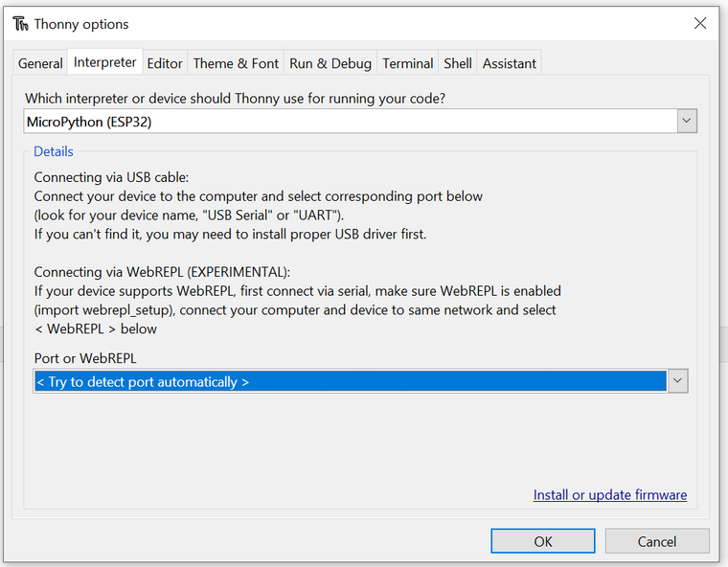Click the 'Port or WebREPL' label
This screenshot has width=728, height=567.
(x=85, y=358)
